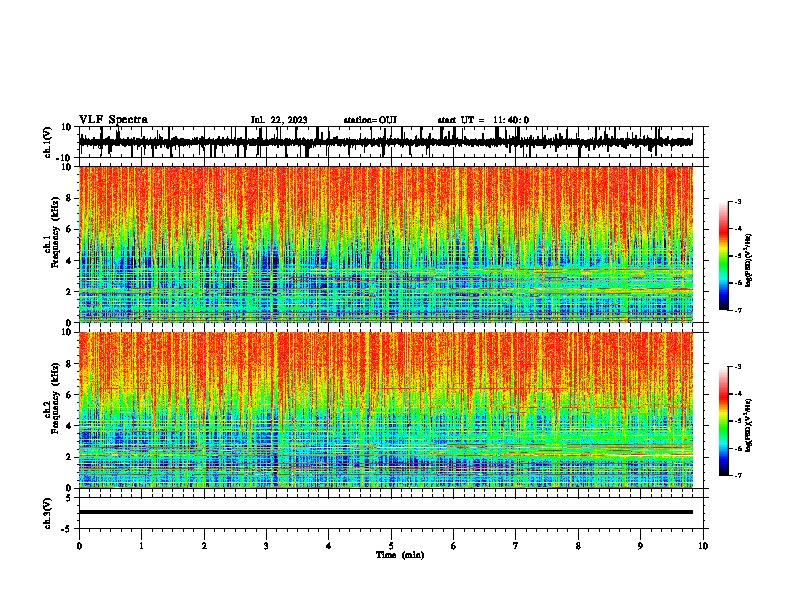Click the ch.1 color scale log(PSD) label
Viewport: 792px width, 612px height.
[749, 261]
